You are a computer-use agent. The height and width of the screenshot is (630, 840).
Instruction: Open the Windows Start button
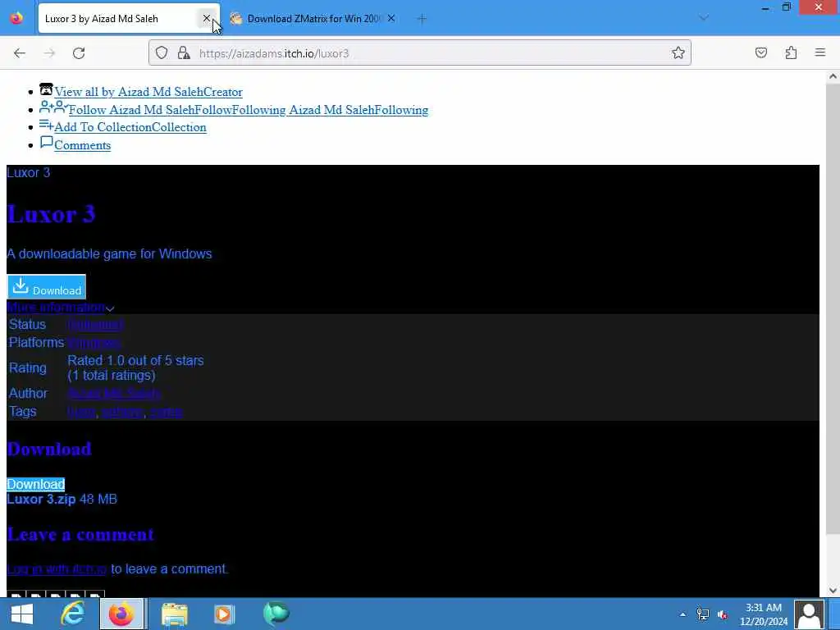tap(22, 614)
